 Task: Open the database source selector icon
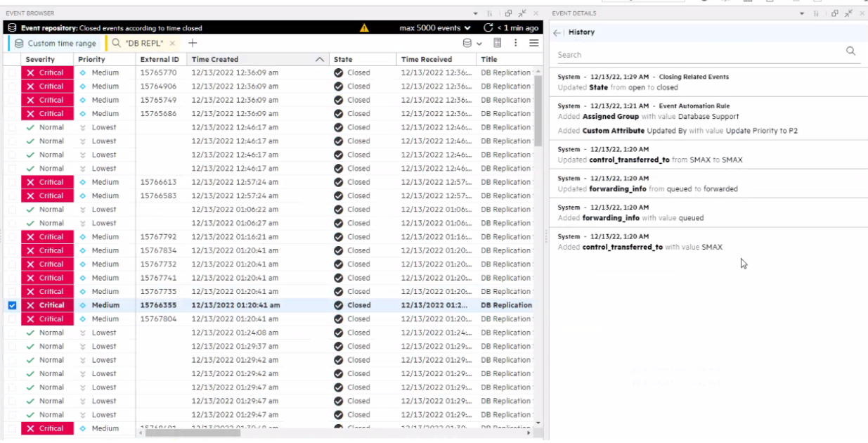coord(467,43)
